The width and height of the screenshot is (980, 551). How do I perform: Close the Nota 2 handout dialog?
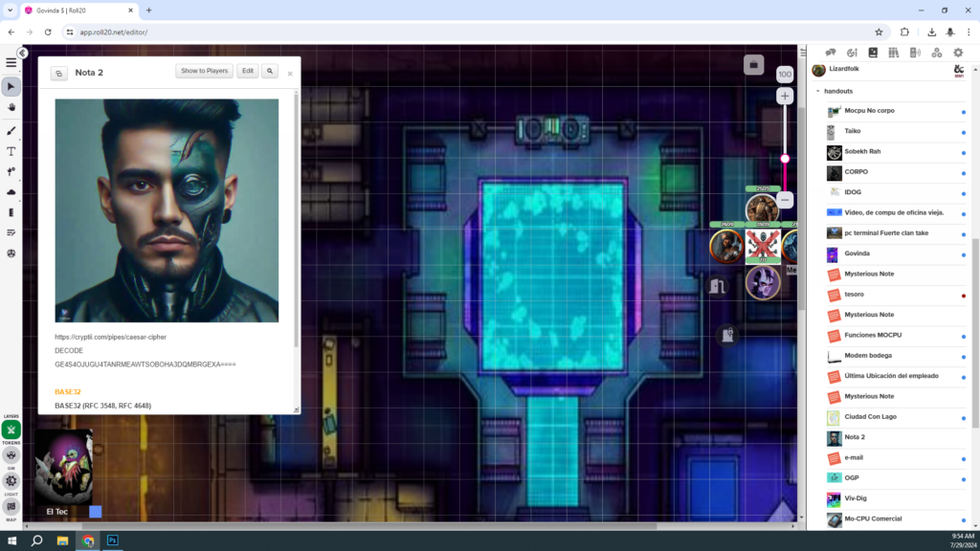(x=290, y=74)
